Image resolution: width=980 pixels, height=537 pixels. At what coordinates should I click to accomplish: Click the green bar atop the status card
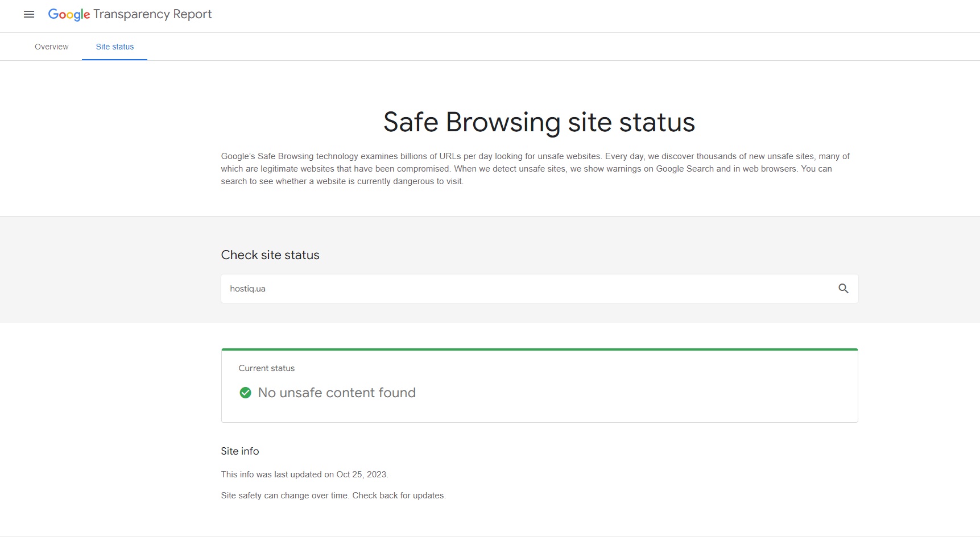(539, 349)
